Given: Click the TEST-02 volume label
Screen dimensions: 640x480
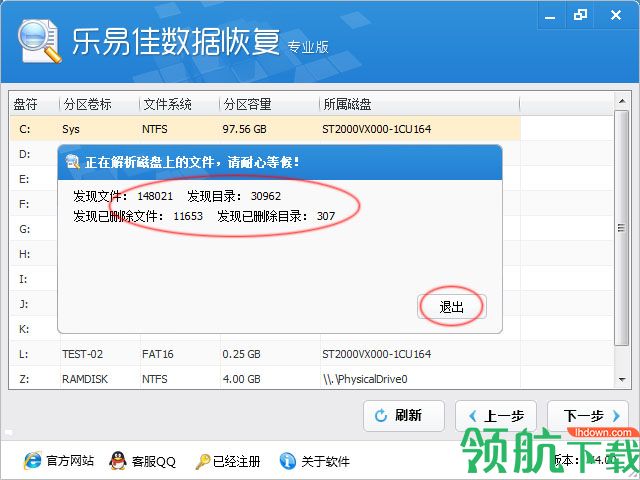Looking at the screenshot, I should [x=82, y=354].
